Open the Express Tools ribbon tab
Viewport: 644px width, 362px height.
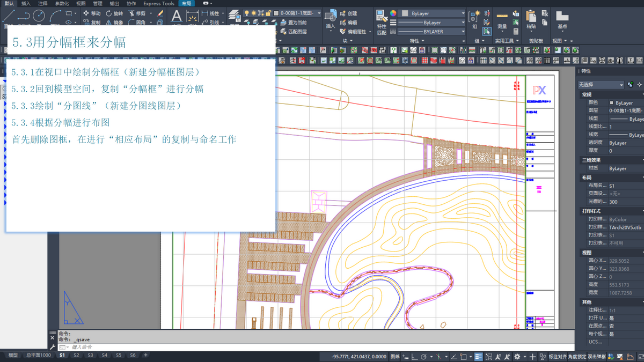click(158, 3)
